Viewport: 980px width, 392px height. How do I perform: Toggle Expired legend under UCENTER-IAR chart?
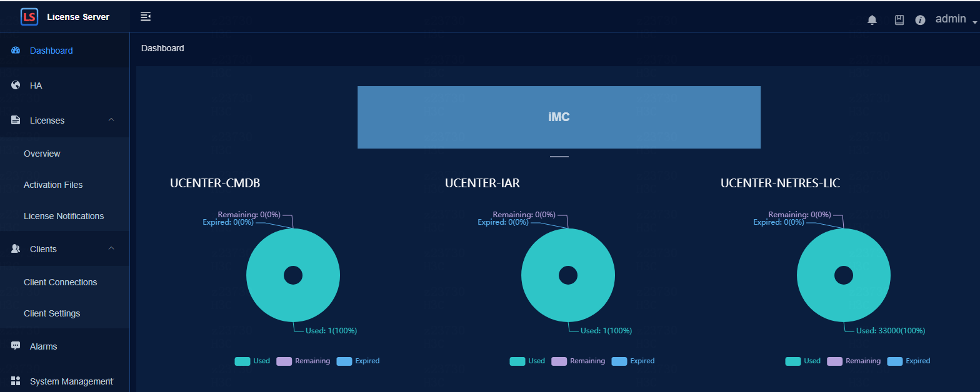coord(633,361)
